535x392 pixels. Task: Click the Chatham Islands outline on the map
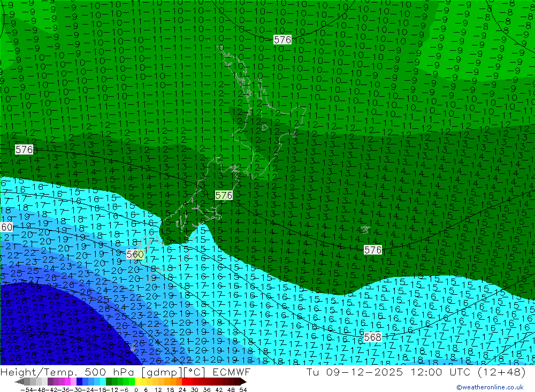pyautogui.click(x=365, y=229)
